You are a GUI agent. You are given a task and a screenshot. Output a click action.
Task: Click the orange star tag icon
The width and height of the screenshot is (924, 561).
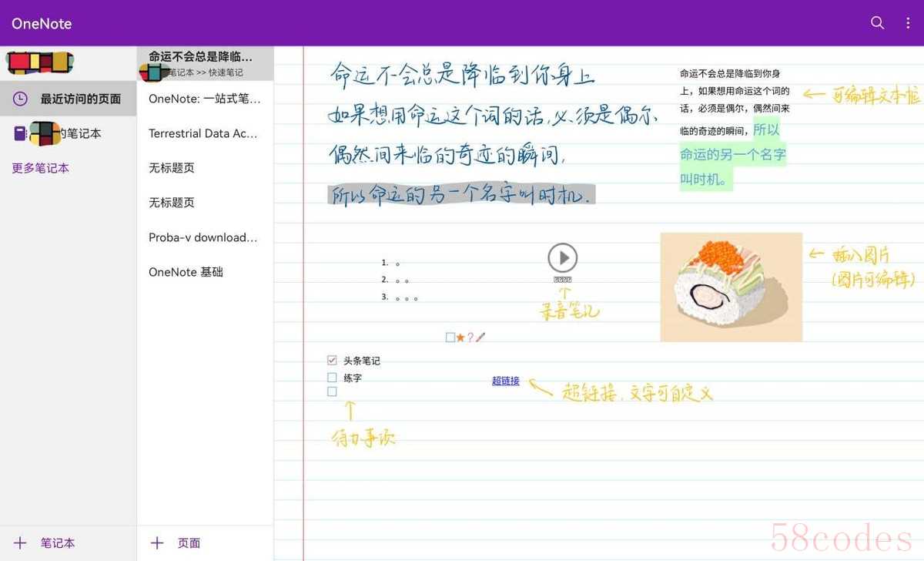[x=460, y=337]
